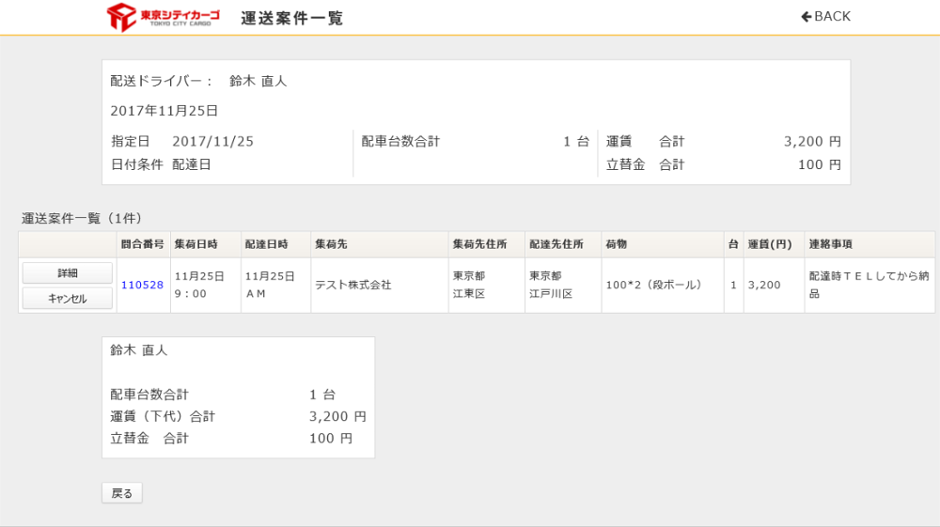Screen dimensions: 940x527
Task: Click the BACK arrow icon
Action: tap(806, 16)
